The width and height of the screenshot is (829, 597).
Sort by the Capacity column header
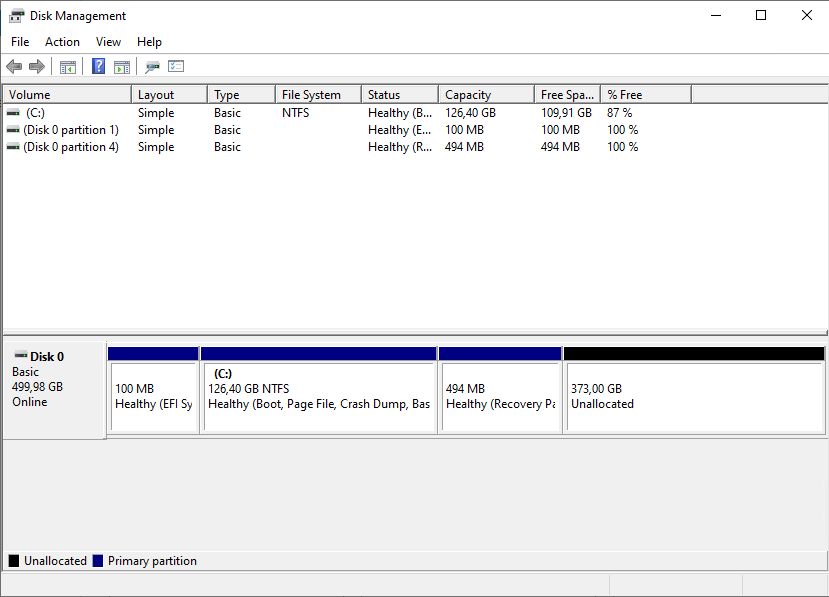[485, 95]
